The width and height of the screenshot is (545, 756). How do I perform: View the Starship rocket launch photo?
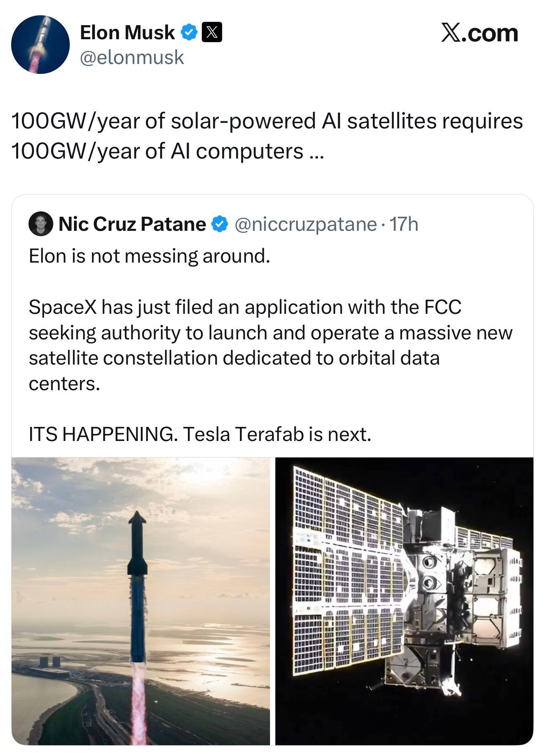(x=141, y=601)
